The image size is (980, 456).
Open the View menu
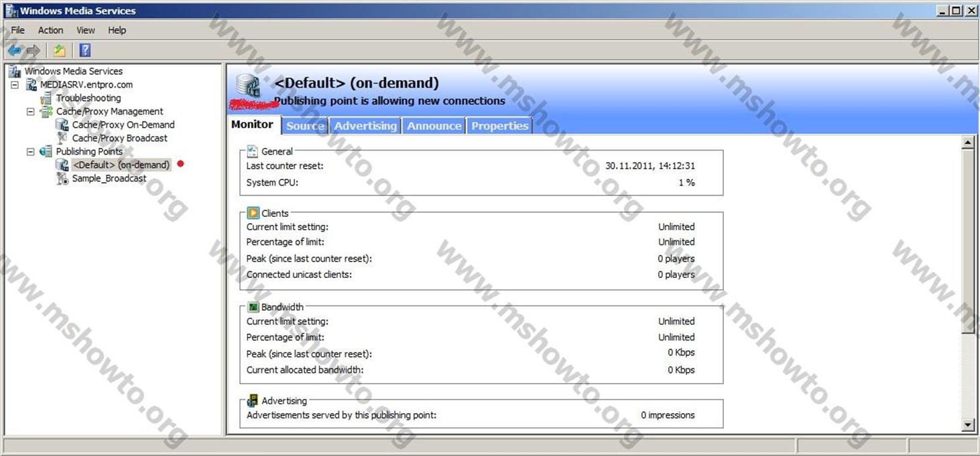click(86, 30)
